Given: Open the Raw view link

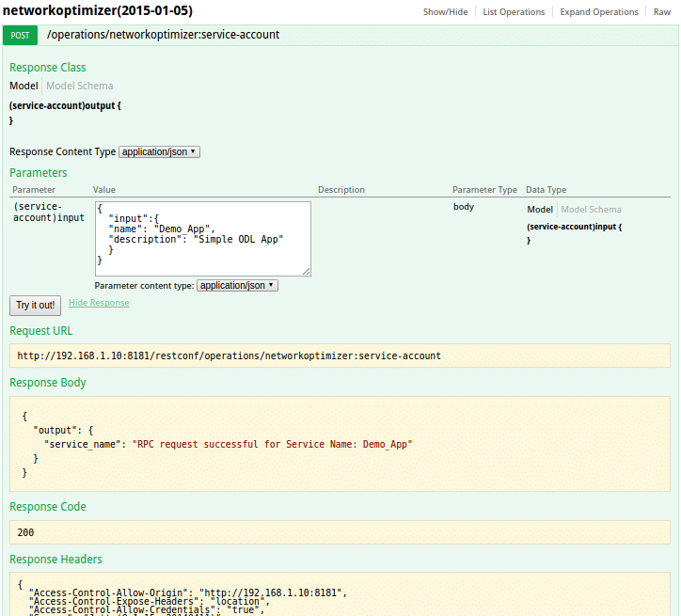Looking at the screenshot, I should [662, 12].
